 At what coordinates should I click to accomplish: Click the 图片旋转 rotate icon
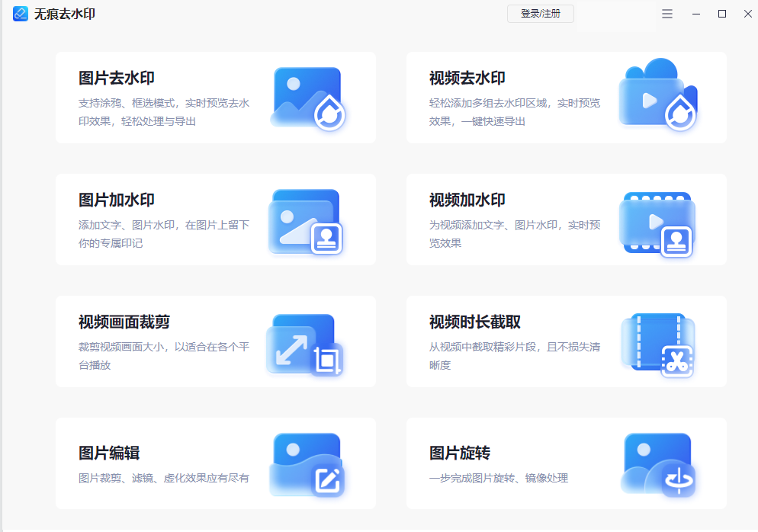tap(657, 465)
